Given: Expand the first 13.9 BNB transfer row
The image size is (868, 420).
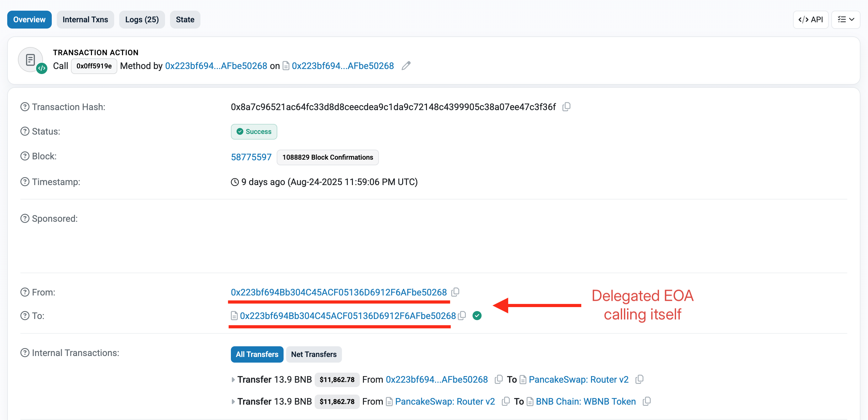Looking at the screenshot, I should pyautogui.click(x=233, y=380).
